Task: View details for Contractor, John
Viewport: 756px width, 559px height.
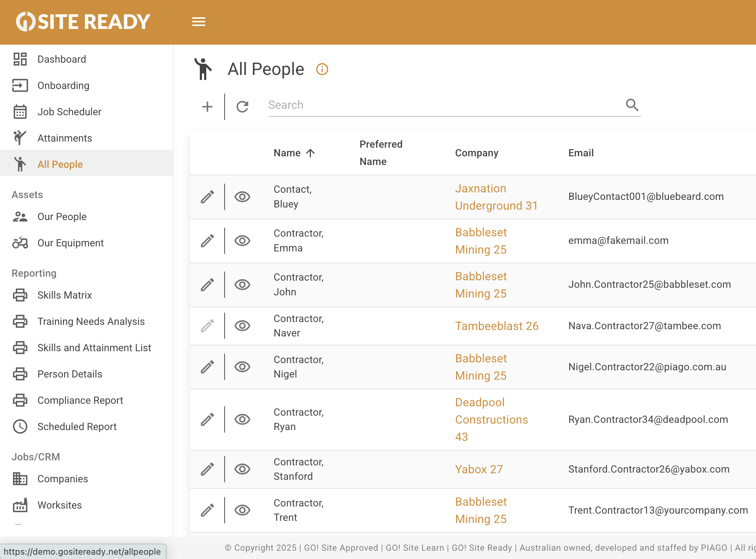Action: point(242,285)
